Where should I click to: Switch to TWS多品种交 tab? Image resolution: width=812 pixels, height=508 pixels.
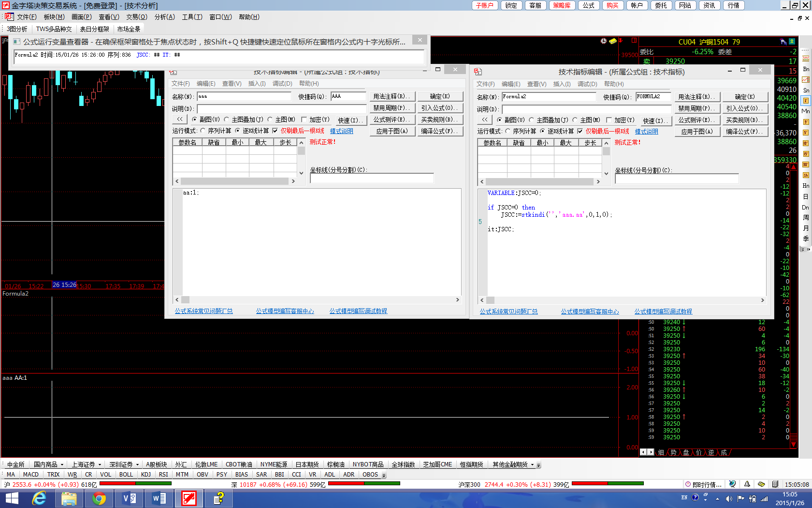(x=54, y=29)
